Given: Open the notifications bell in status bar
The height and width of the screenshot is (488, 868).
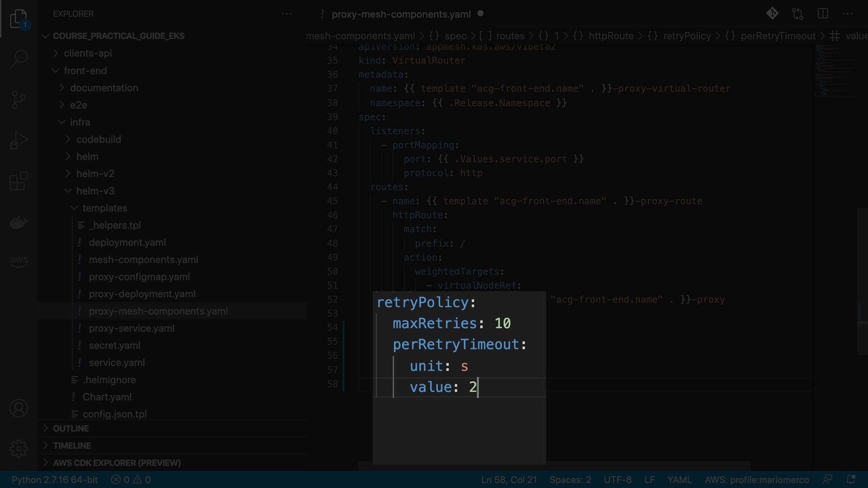Looking at the screenshot, I should click(x=851, y=479).
